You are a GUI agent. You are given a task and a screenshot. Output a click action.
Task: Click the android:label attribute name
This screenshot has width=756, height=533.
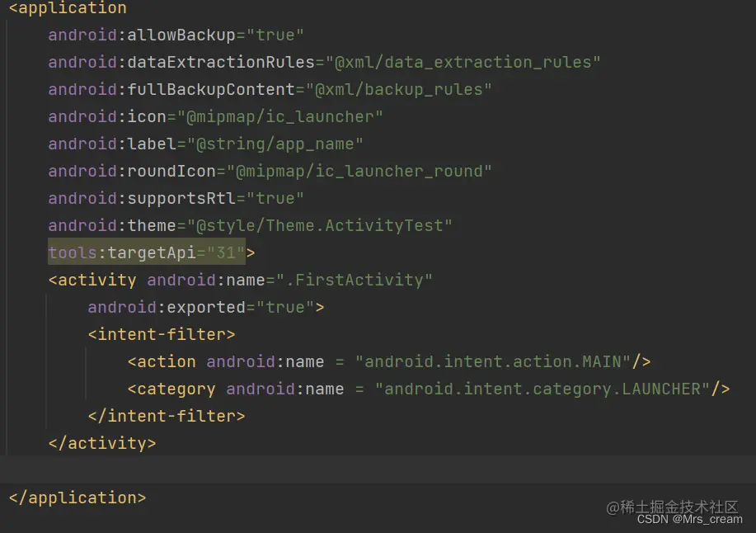(112, 144)
